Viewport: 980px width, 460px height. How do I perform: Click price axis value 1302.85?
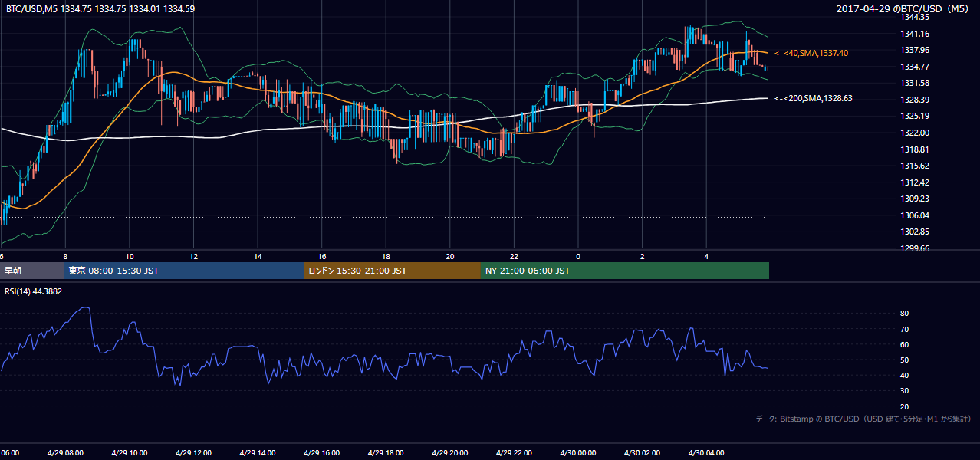click(x=916, y=232)
